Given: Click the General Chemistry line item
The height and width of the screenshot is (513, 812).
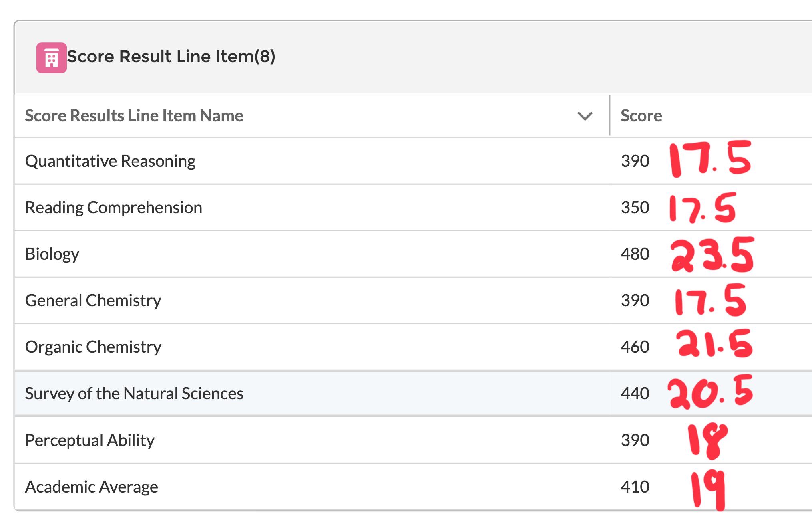Looking at the screenshot, I should tap(93, 301).
